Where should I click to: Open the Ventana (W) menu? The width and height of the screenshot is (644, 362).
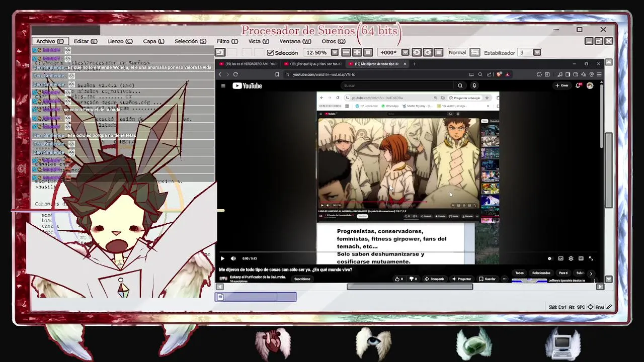tap(295, 41)
